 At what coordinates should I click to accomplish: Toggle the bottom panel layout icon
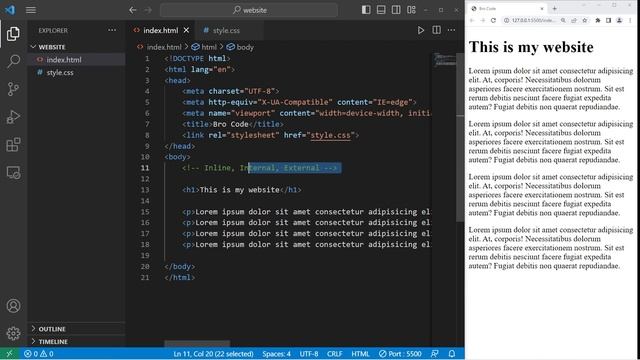coord(381,10)
